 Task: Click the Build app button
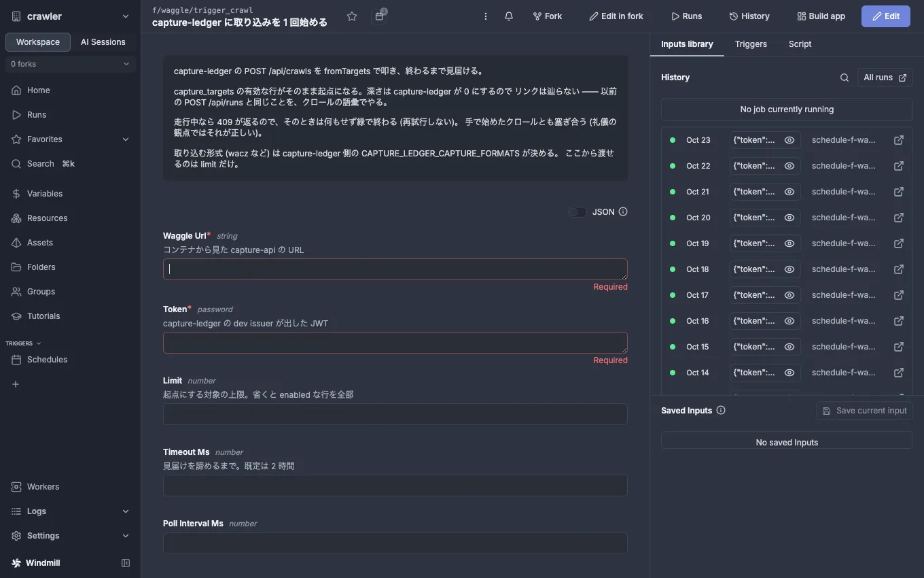[821, 16]
